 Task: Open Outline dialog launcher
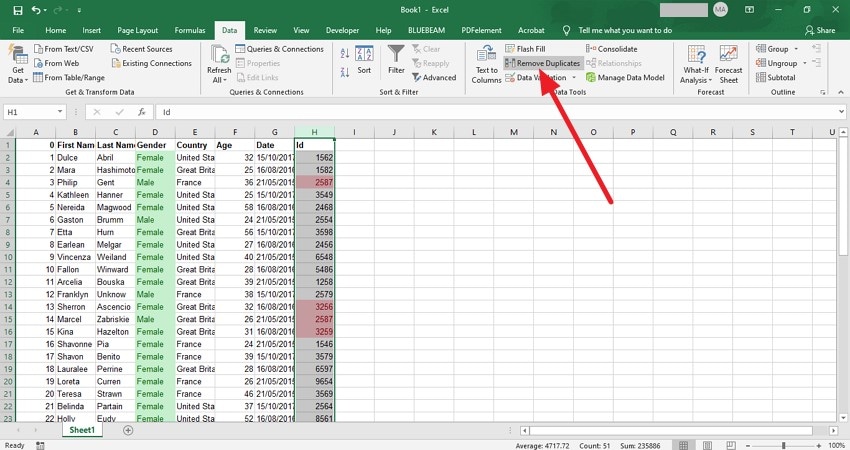click(x=823, y=93)
